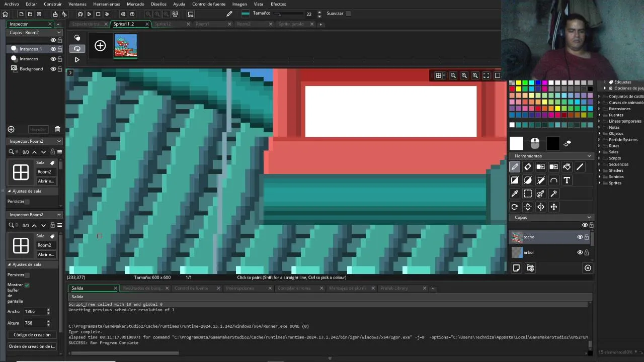644x362 pixels.
Task: Expand the Sprites folder
Action: pyautogui.click(x=600, y=183)
